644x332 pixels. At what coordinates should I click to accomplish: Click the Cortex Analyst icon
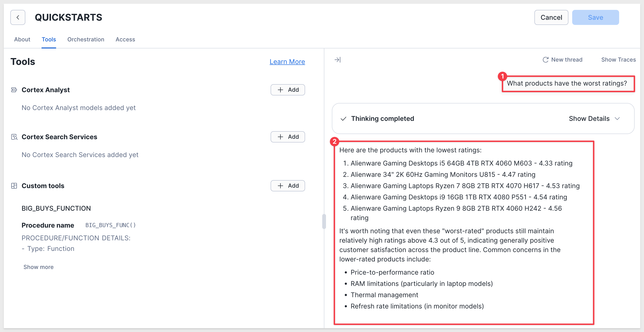click(x=14, y=90)
